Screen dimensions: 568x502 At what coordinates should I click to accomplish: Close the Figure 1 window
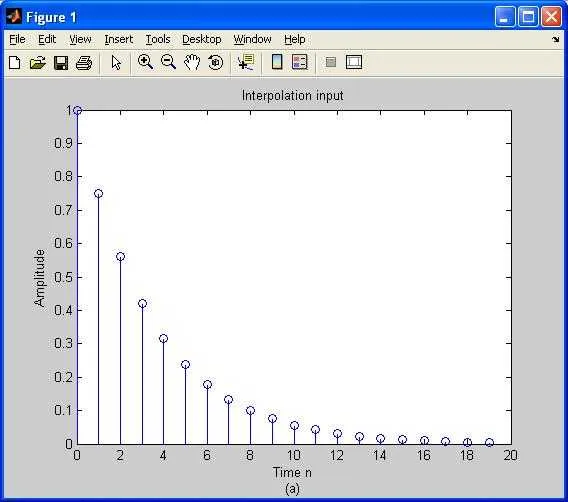[x=551, y=17]
